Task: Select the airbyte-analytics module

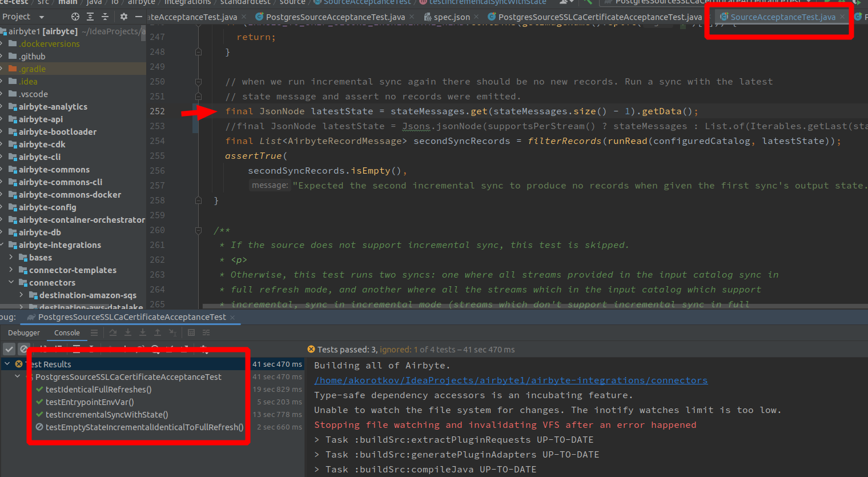Action: tap(53, 107)
